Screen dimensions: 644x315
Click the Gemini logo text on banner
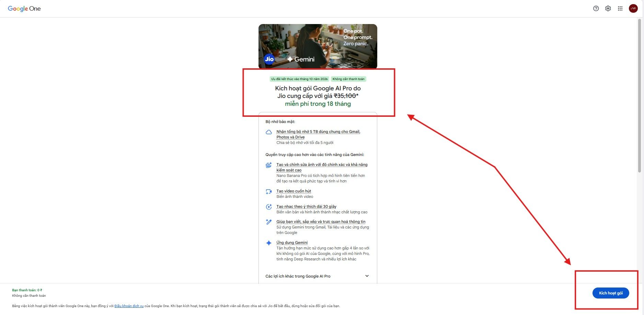click(301, 59)
